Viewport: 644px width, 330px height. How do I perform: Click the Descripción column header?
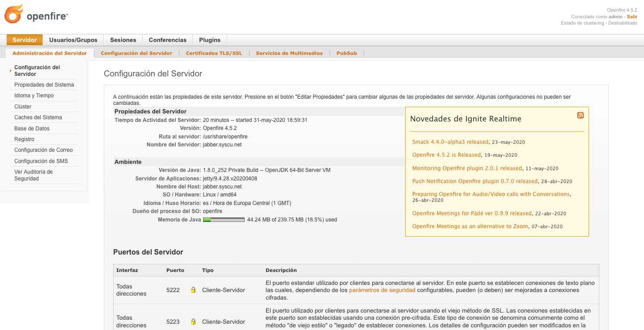[281, 270]
